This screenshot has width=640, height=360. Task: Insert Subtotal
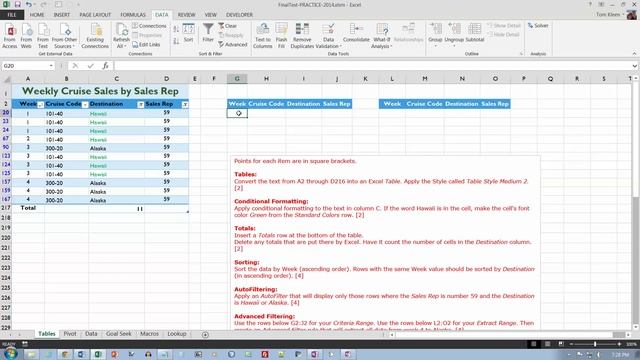[475, 33]
